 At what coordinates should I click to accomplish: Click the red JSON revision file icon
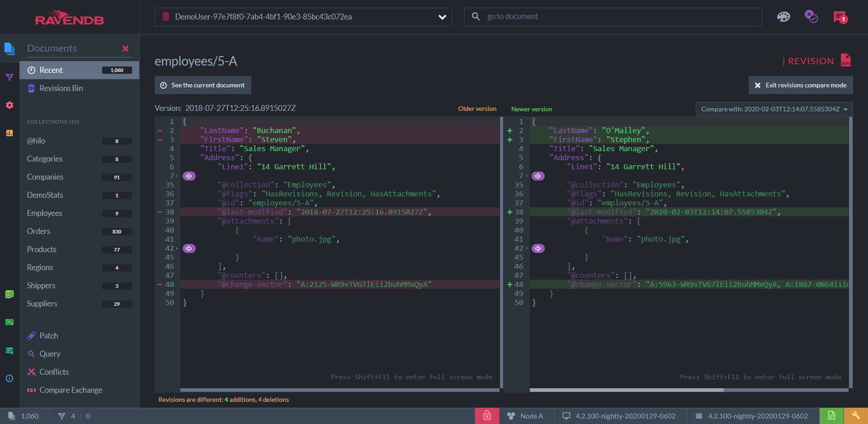[845, 60]
